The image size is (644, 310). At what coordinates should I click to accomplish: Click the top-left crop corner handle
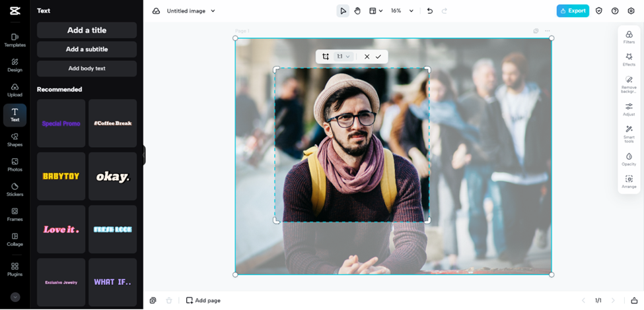(276, 69)
